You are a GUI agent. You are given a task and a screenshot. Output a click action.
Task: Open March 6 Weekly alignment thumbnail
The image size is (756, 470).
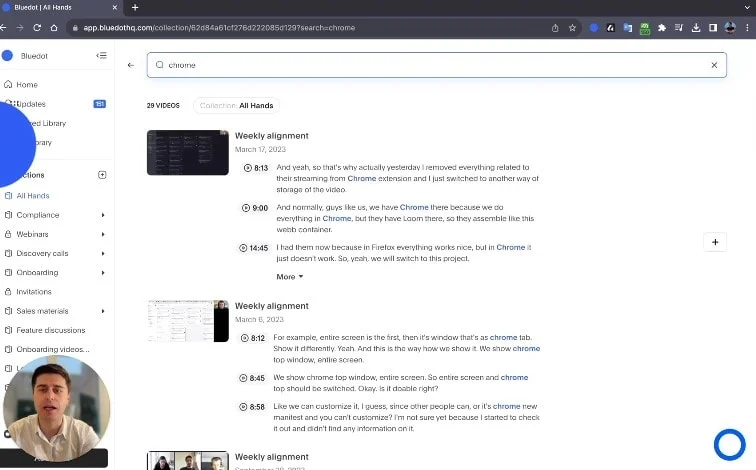tap(188, 321)
